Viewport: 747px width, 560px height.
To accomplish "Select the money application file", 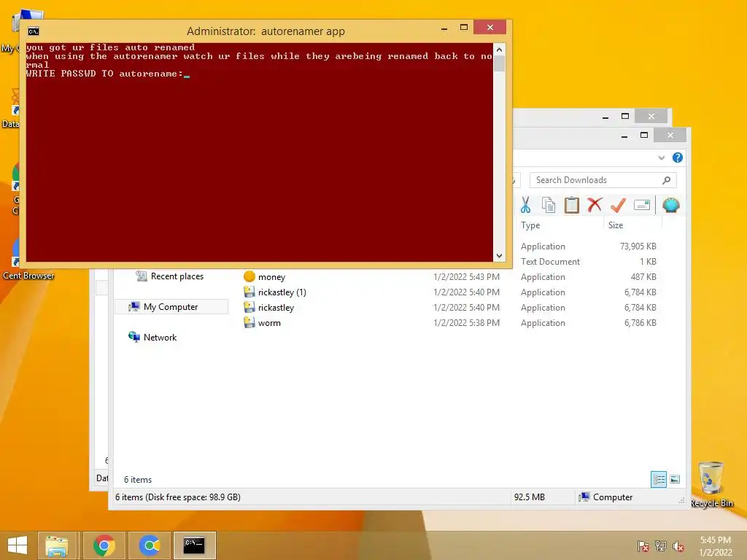I will click(x=271, y=277).
